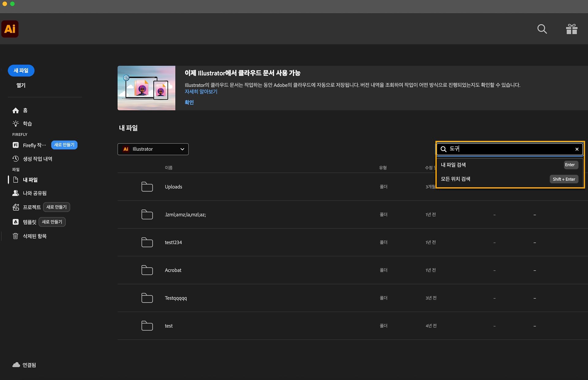Image resolution: width=588 pixels, height=380 pixels.
Task: Click the 유형 column header
Action: pyautogui.click(x=383, y=168)
